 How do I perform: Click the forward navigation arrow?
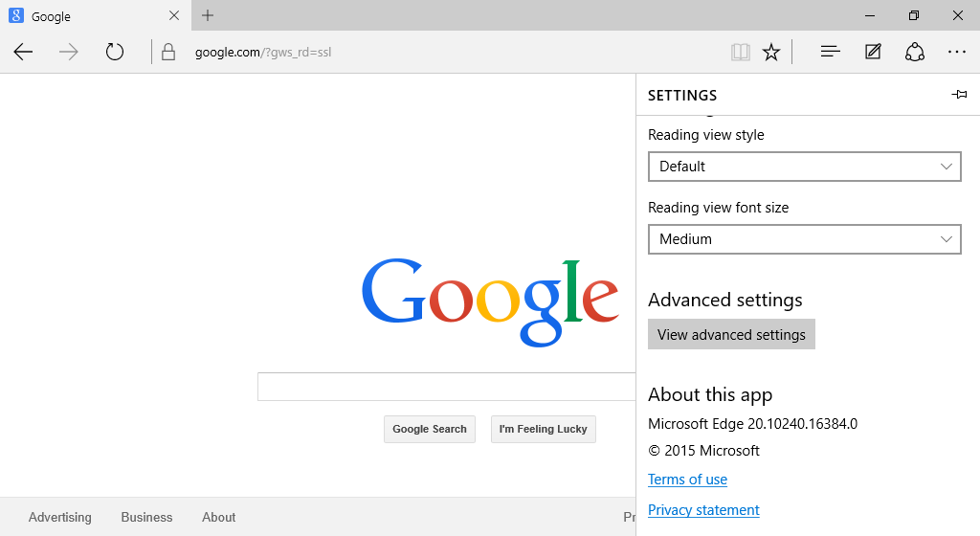point(69,52)
